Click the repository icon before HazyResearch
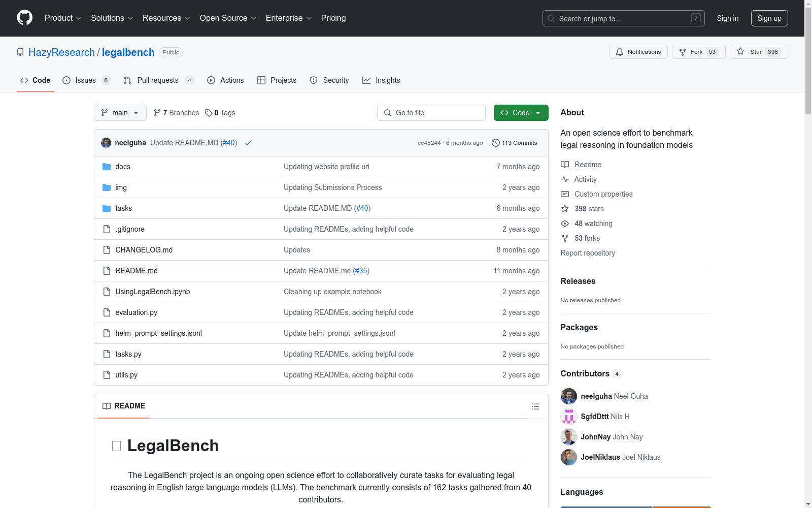 [x=20, y=52]
